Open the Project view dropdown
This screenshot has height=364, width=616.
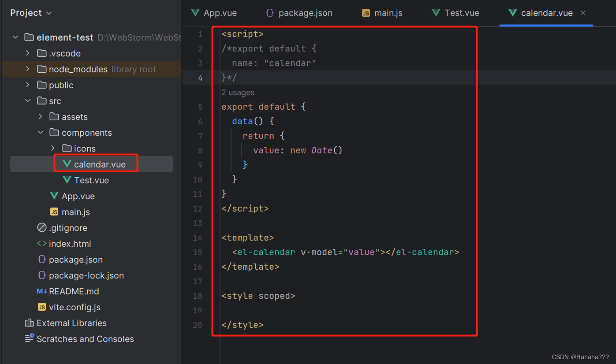point(31,13)
